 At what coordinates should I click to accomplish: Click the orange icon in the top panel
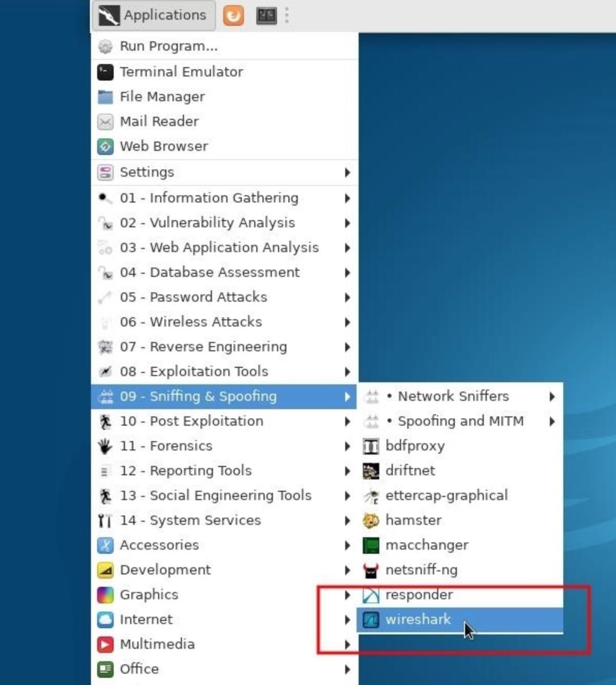pyautogui.click(x=233, y=15)
